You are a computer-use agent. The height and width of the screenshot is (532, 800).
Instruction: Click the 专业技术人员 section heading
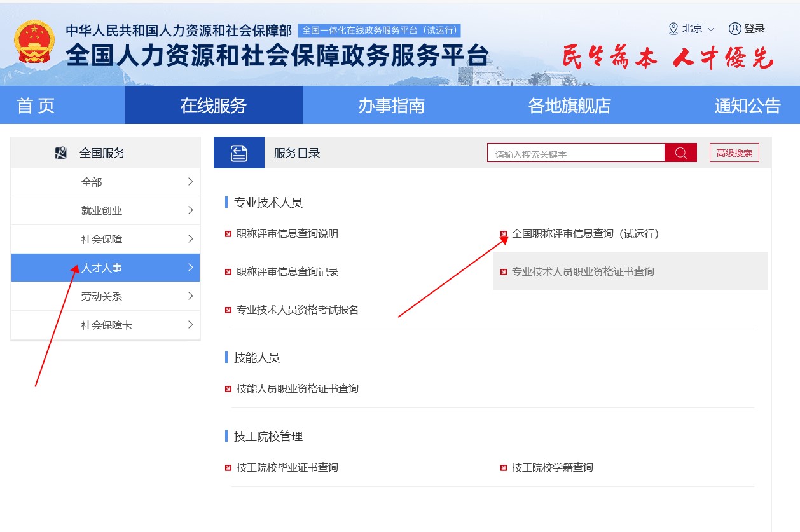click(268, 203)
